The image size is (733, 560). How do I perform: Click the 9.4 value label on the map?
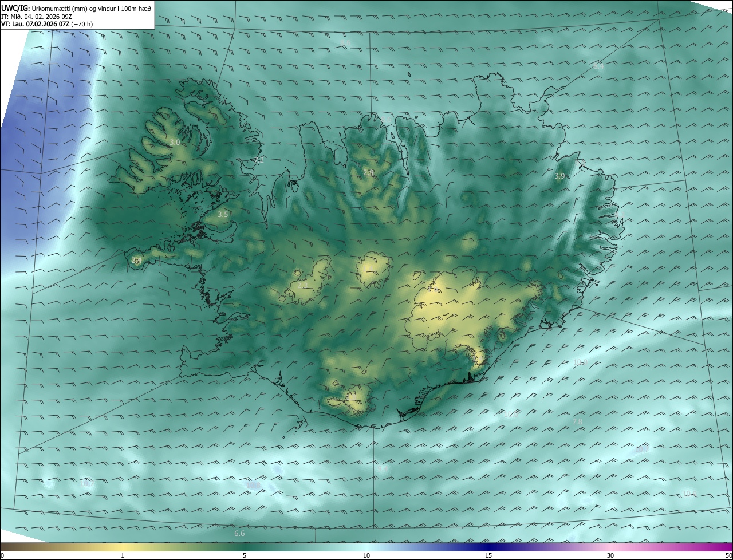point(383,468)
